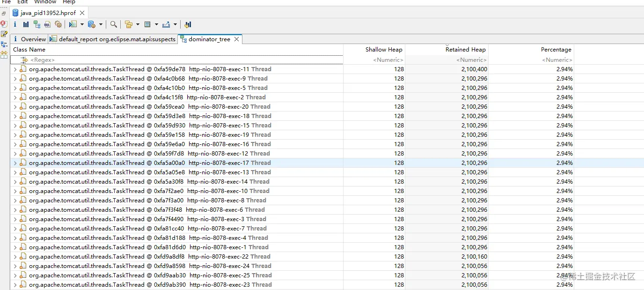The image size is (644, 290).
Task: Open Query Browser dropdown arrow
Action: tap(101, 24)
